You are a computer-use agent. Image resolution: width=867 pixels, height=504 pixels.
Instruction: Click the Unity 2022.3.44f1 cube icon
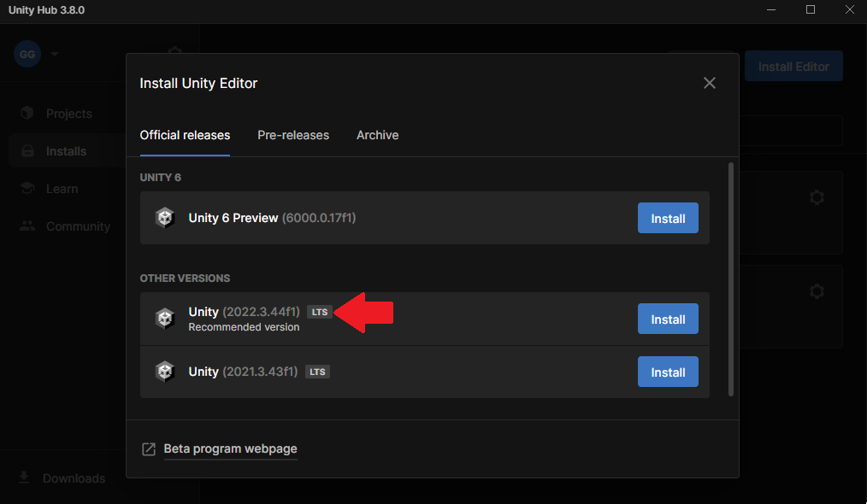(165, 319)
